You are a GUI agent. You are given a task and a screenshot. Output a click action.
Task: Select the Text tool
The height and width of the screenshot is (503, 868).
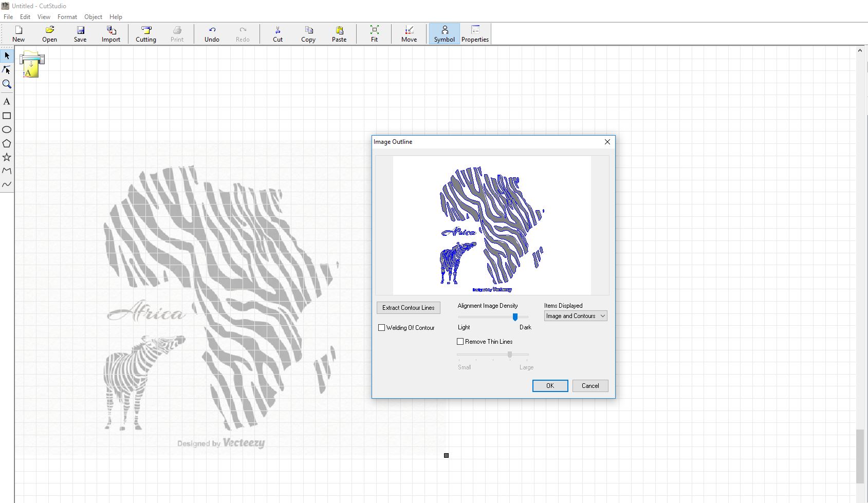(7, 102)
